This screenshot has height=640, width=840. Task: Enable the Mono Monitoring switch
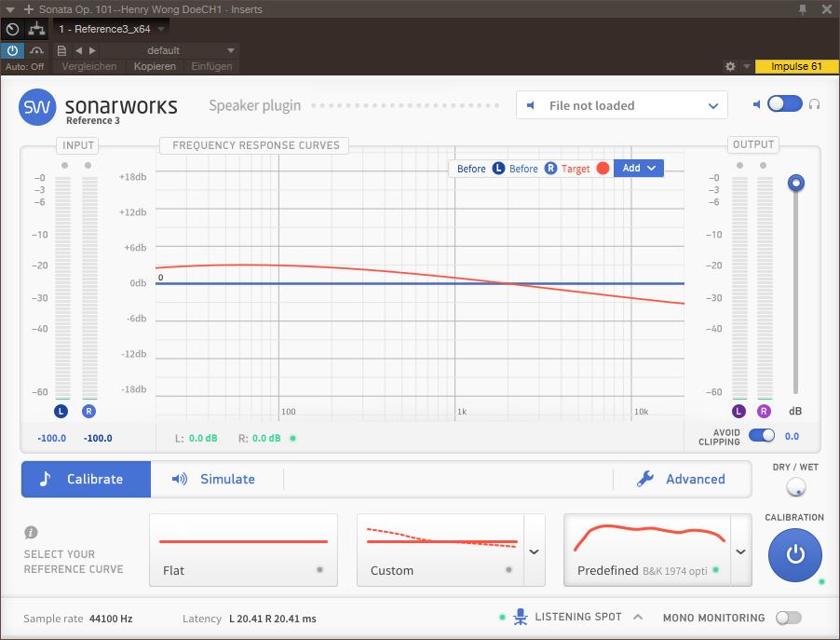(789, 618)
